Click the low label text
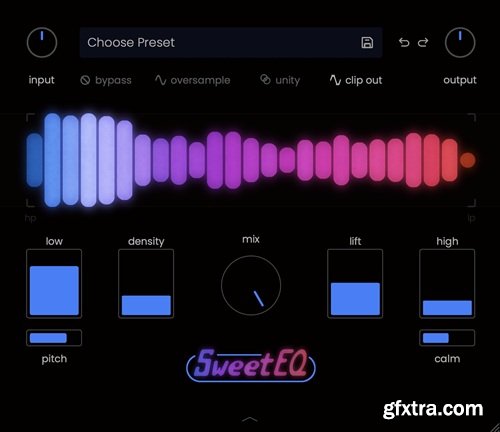 (x=54, y=241)
